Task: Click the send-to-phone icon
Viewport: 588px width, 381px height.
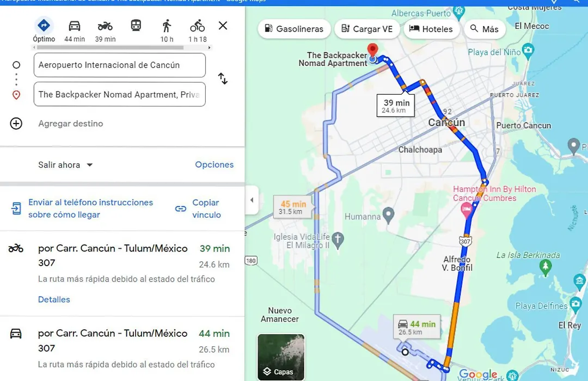Action: [16, 208]
